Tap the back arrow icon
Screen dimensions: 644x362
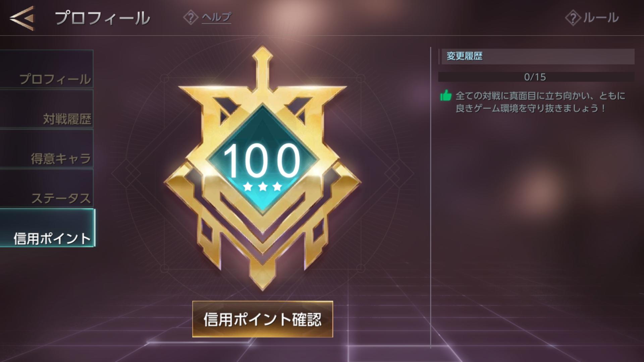click(22, 18)
